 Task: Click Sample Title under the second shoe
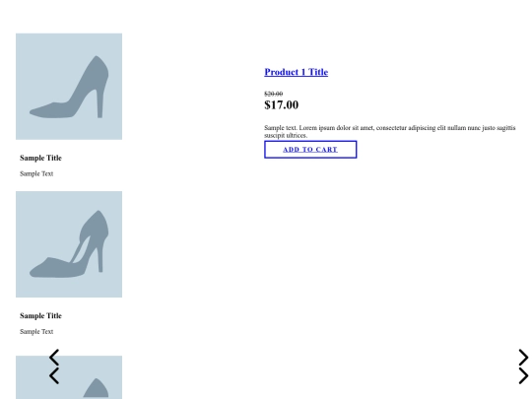(40, 315)
